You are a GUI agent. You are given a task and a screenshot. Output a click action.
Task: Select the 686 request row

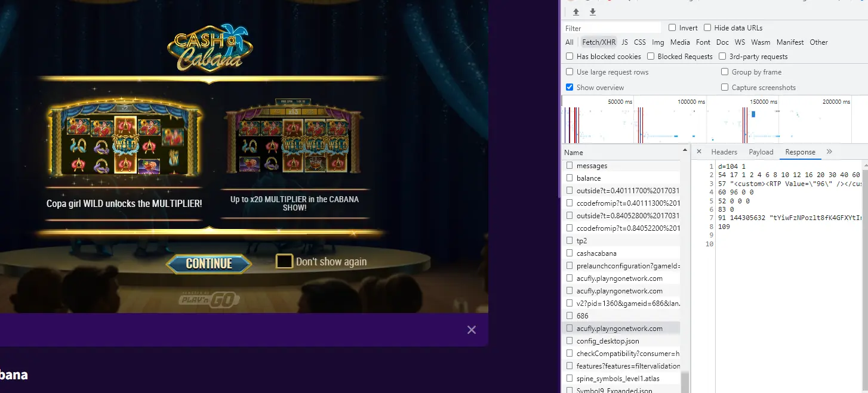click(621, 316)
